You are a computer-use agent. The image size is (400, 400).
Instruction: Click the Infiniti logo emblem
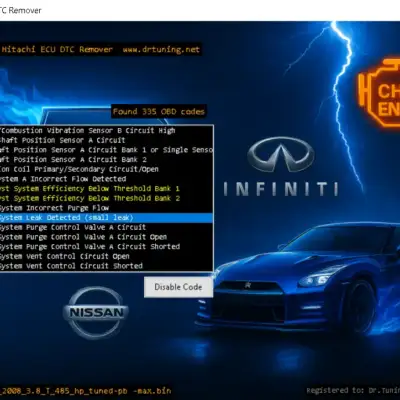point(281,154)
